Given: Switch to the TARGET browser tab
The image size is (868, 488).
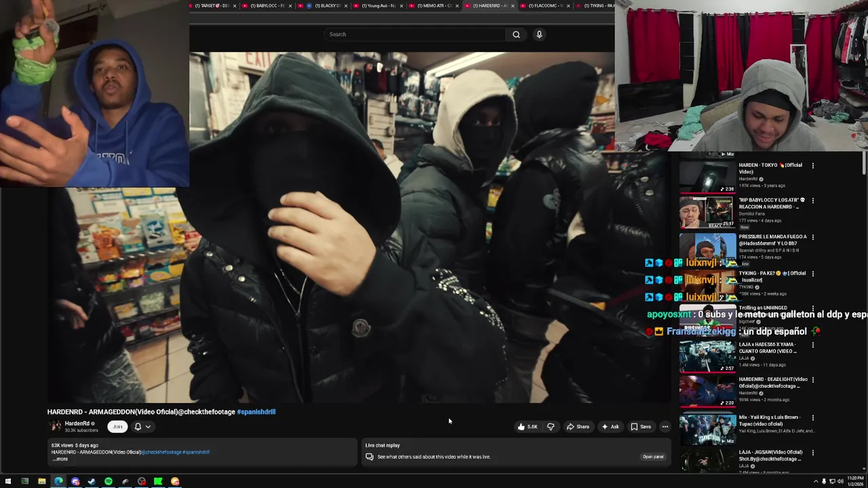Looking at the screenshot, I should (x=212, y=5).
